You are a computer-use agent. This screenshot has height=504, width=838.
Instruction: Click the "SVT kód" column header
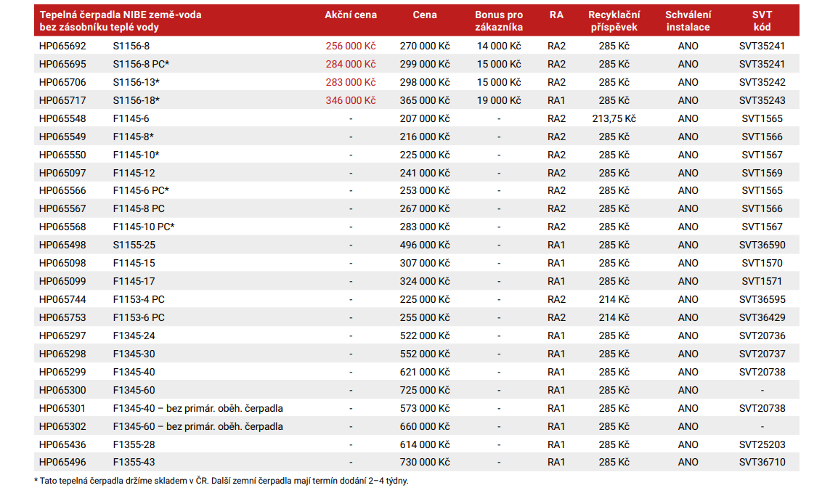coord(762,21)
